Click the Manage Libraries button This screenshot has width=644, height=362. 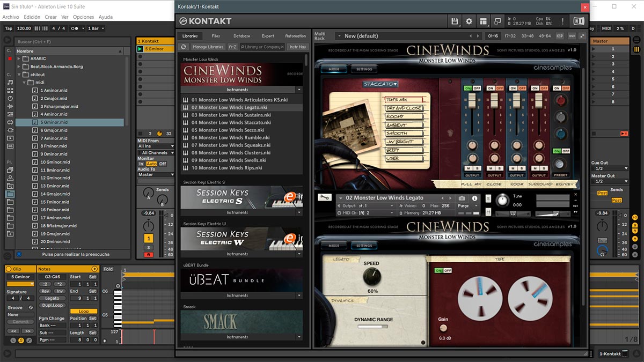pos(208,47)
